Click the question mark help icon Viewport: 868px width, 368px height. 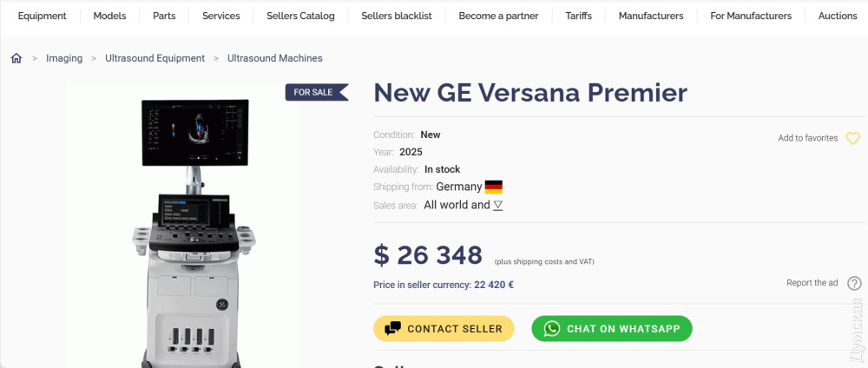[854, 283]
